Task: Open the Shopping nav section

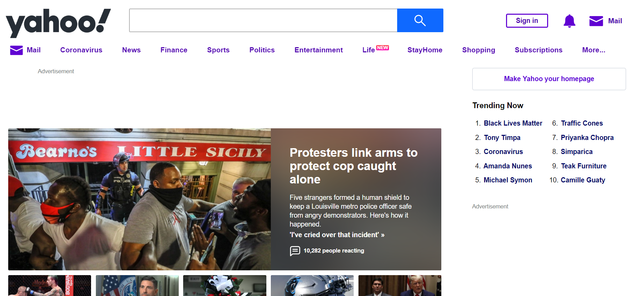Action: (479, 50)
